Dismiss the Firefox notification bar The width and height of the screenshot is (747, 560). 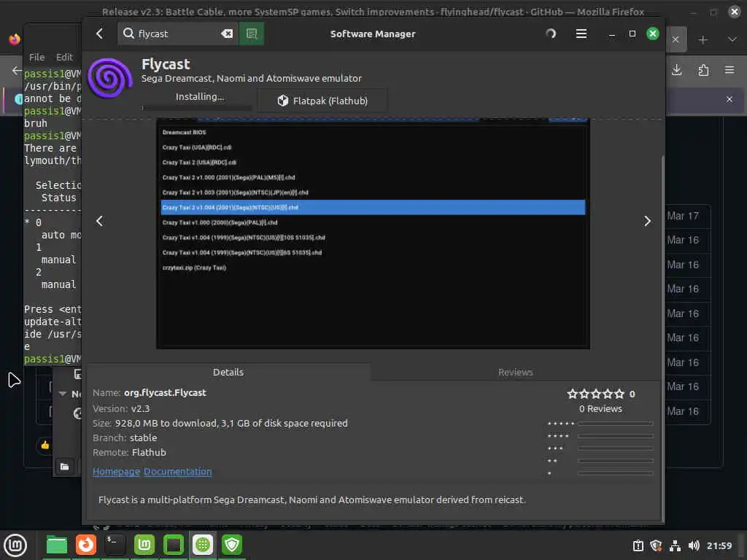(729, 99)
